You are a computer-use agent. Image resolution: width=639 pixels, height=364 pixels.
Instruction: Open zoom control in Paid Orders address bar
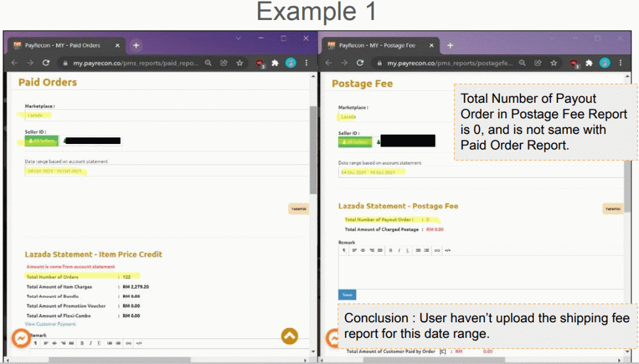click(x=208, y=63)
